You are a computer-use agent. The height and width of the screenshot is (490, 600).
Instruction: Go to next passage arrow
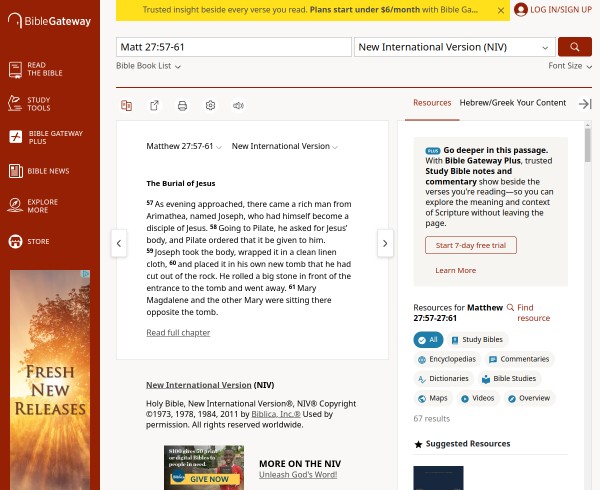coord(385,243)
